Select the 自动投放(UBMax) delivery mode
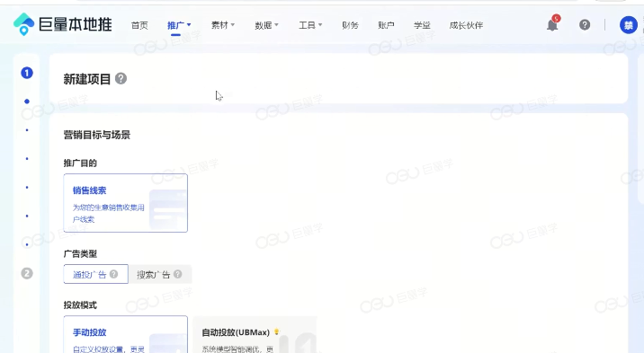This screenshot has height=353, width=644. click(x=255, y=334)
